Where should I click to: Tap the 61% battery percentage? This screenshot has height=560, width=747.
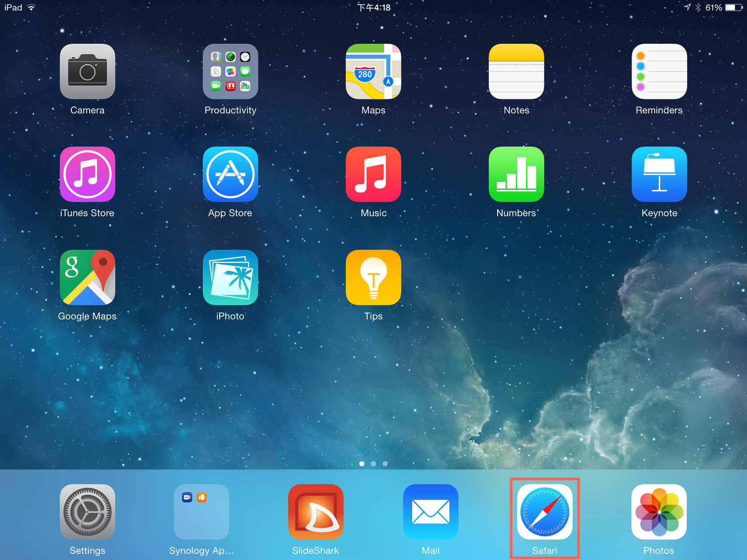click(x=714, y=7)
